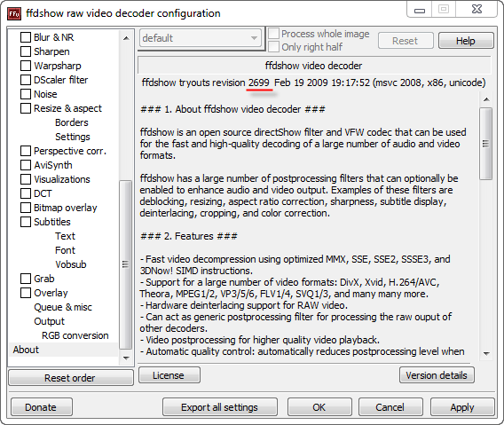Enable the AviSynth checkbox
The height and width of the screenshot is (425, 504).
26,165
